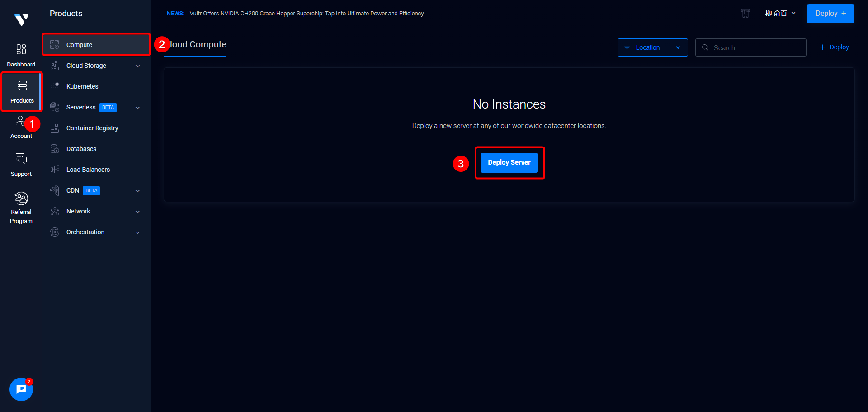Viewport: 868px width, 412px height.
Task: Click the Vultr logo icon
Action: (x=21, y=19)
